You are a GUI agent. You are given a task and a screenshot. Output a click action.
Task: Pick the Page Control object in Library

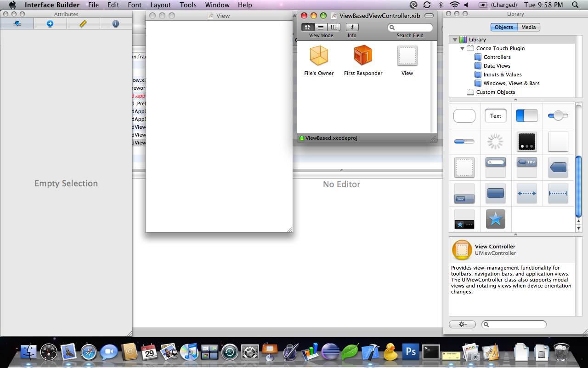pos(527,142)
